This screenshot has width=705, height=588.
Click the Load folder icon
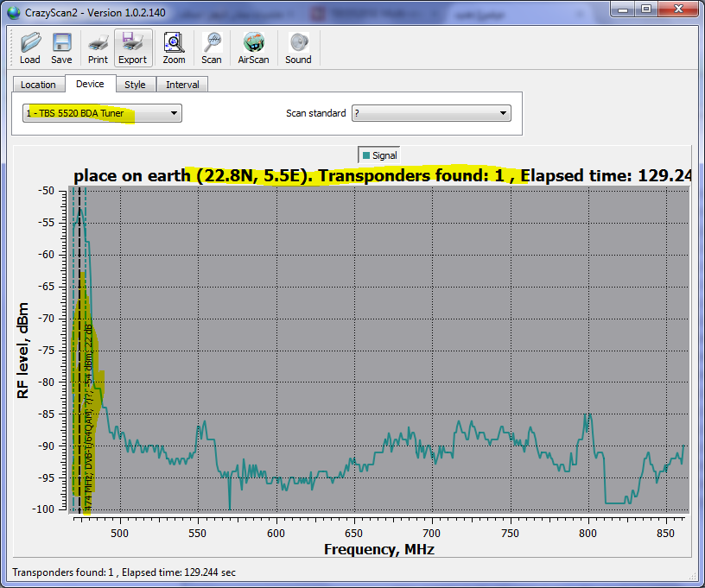pyautogui.click(x=30, y=42)
